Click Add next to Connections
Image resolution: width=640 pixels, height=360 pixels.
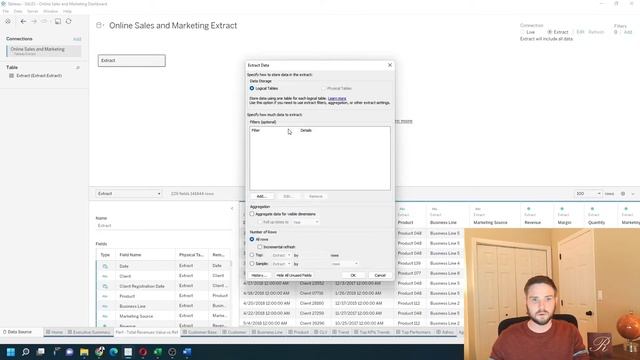(77, 39)
